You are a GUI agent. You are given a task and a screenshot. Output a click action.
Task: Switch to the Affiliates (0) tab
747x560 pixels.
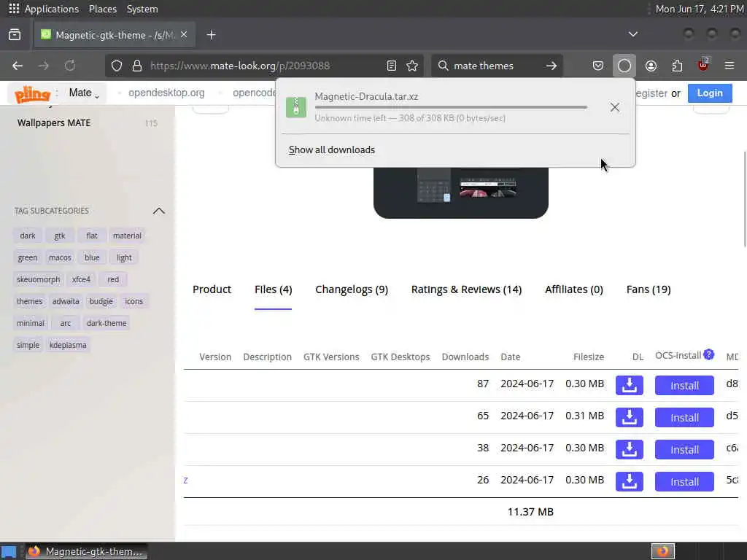click(574, 289)
